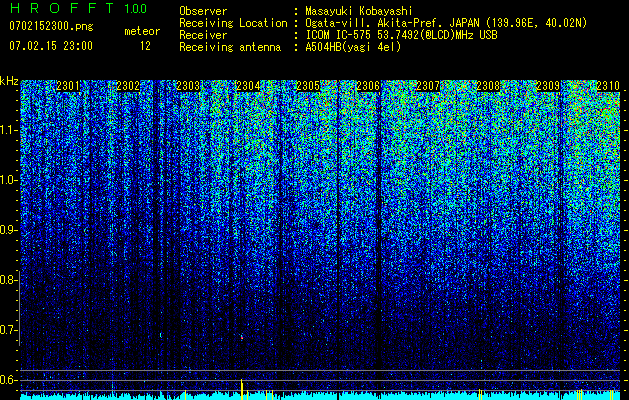
Task: Click the 2310 time marker
Action: pyautogui.click(x=608, y=86)
